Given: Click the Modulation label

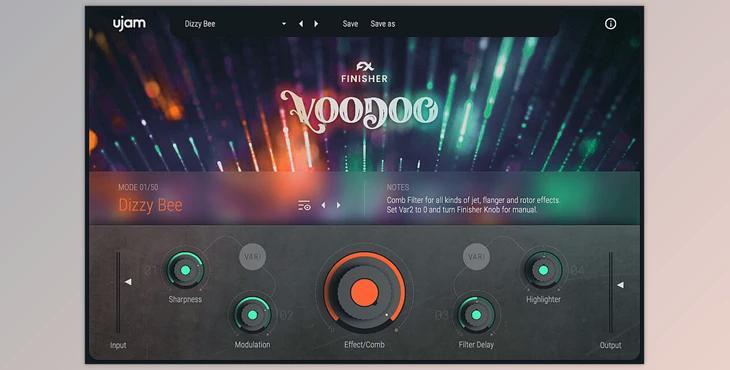Looking at the screenshot, I should [x=252, y=345].
